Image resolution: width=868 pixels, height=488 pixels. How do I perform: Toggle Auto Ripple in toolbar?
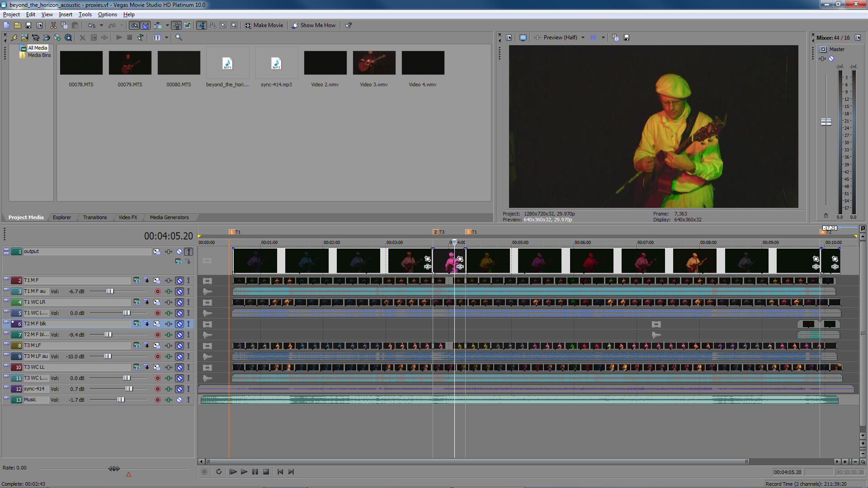coord(158,25)
